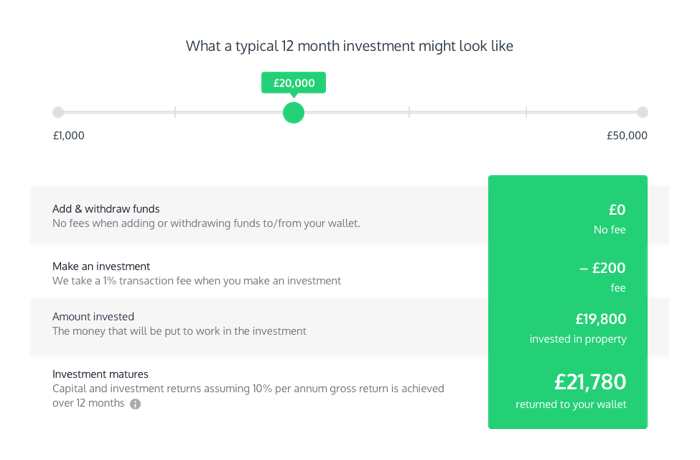Screen dimensions: 700x460
Task: Click the 1% transaction fee description text
Action: [x=197, y=281]
